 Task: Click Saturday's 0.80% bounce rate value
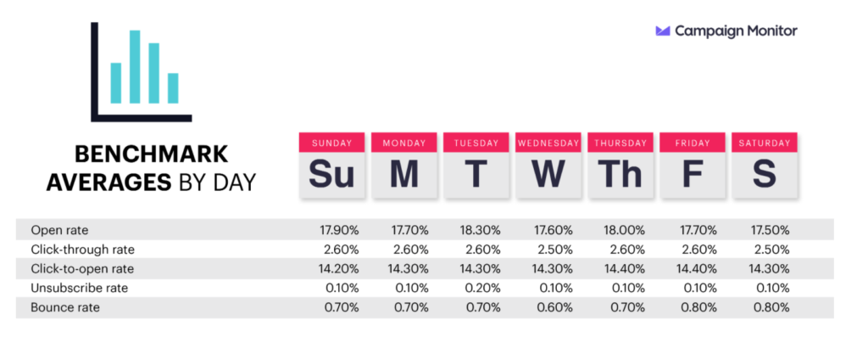772,307
